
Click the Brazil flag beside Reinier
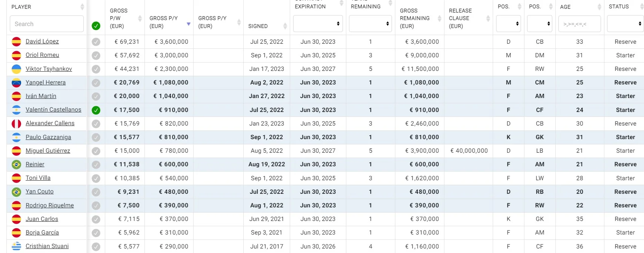click(x=16, y=164)
